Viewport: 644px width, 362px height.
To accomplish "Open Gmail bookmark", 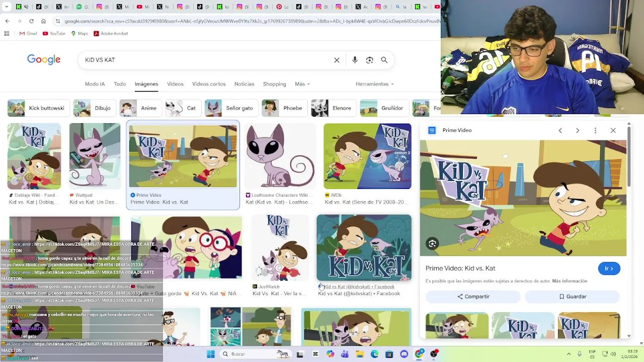I will coord(28,34).
